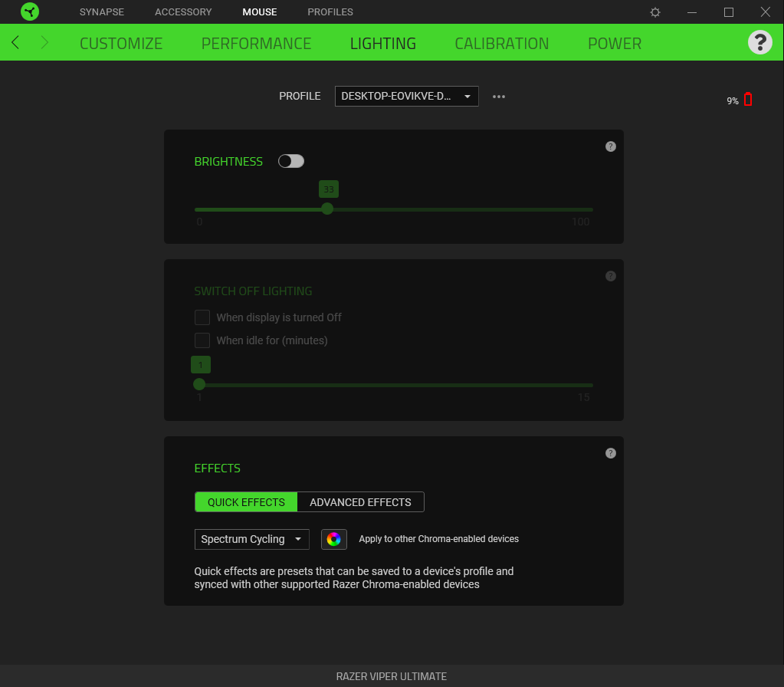This screenshot has width=784, height=687.
Task: Click the idle minutes slider handle
Action: 199,384
